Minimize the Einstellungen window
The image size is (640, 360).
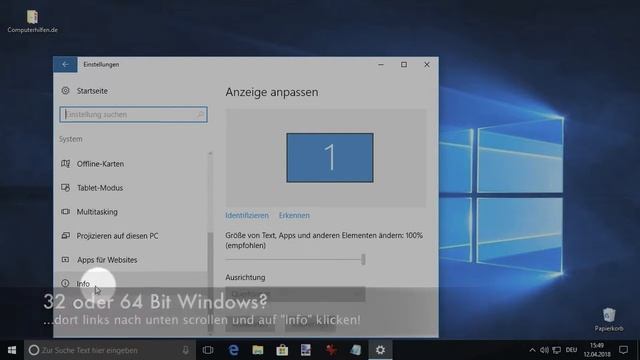381,64
